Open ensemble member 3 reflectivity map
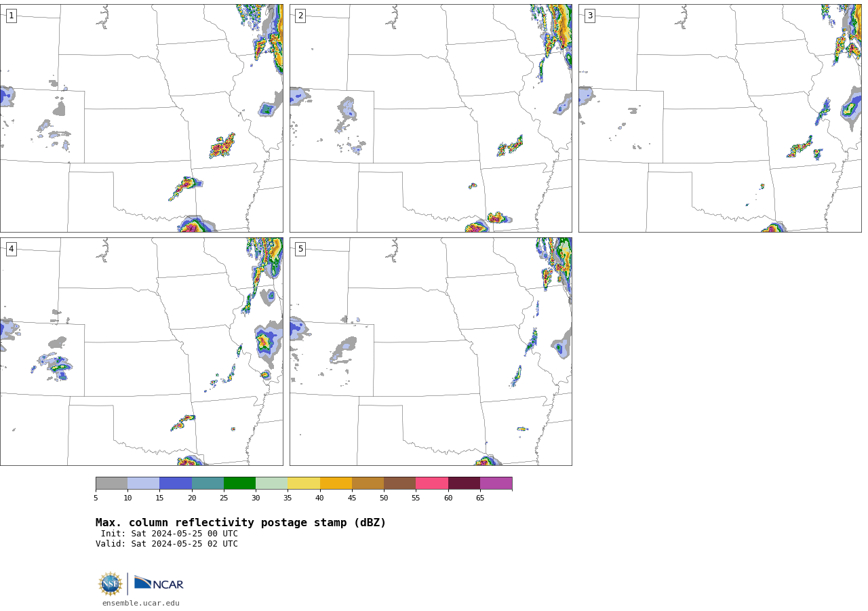 point(719,118)
